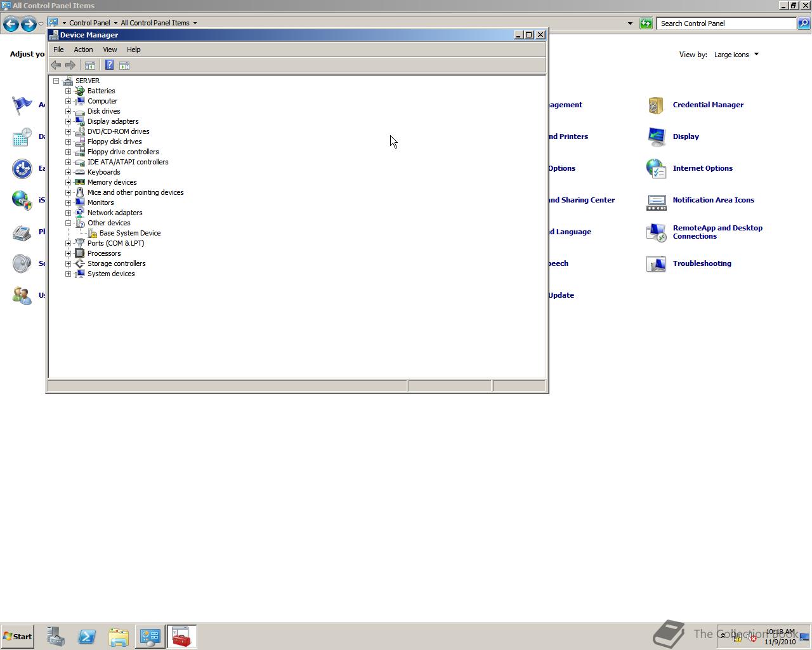Open the View by Large icons dropdown
The image size is (812, 650).
tap(737, 55)
